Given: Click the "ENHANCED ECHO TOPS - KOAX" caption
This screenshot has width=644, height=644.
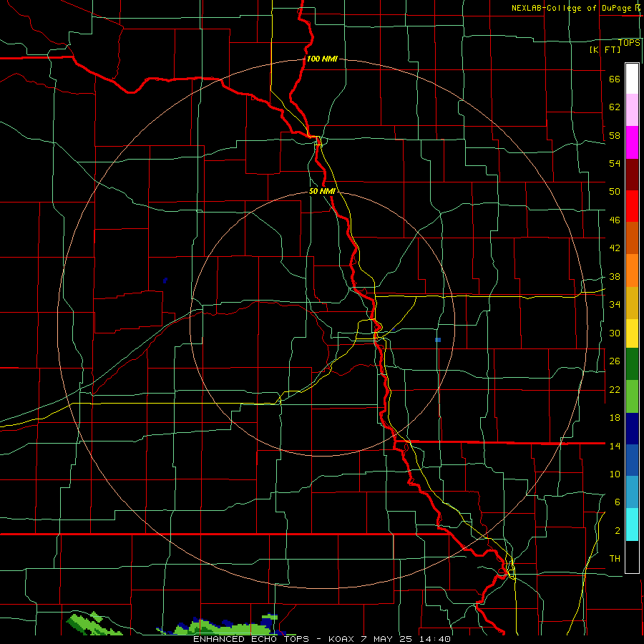Looking at the screenshot, I should 275,639.
